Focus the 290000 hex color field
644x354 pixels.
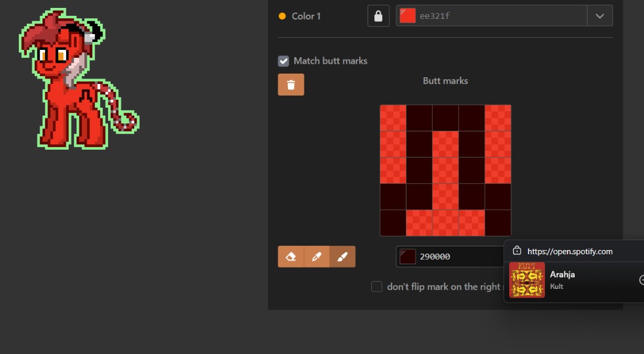coord(456,257)
